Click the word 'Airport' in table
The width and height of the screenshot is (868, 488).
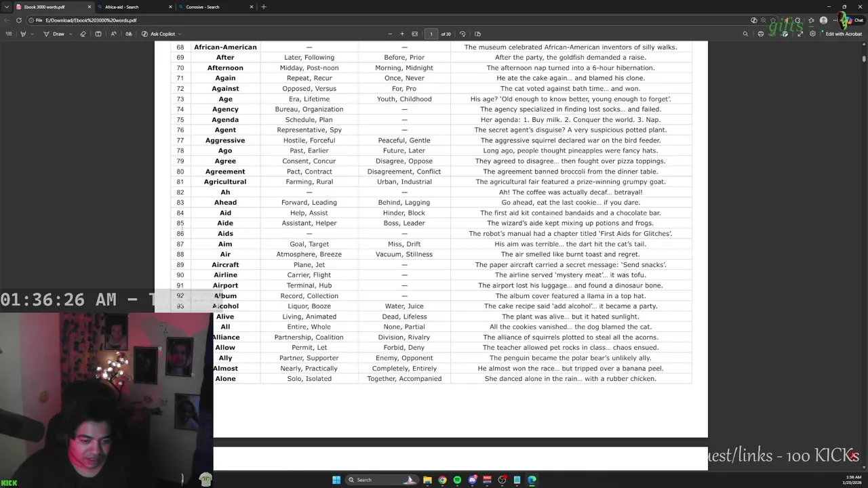225,285
